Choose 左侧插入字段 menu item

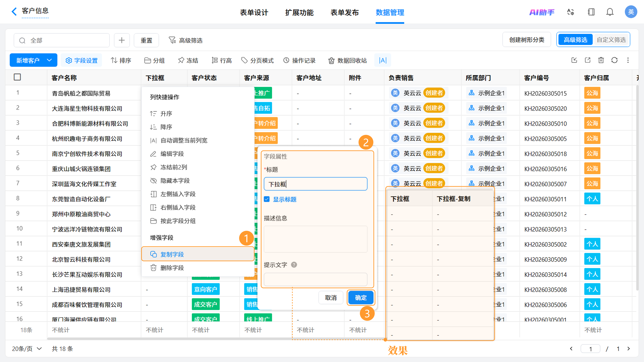click(x=198, y=194)
